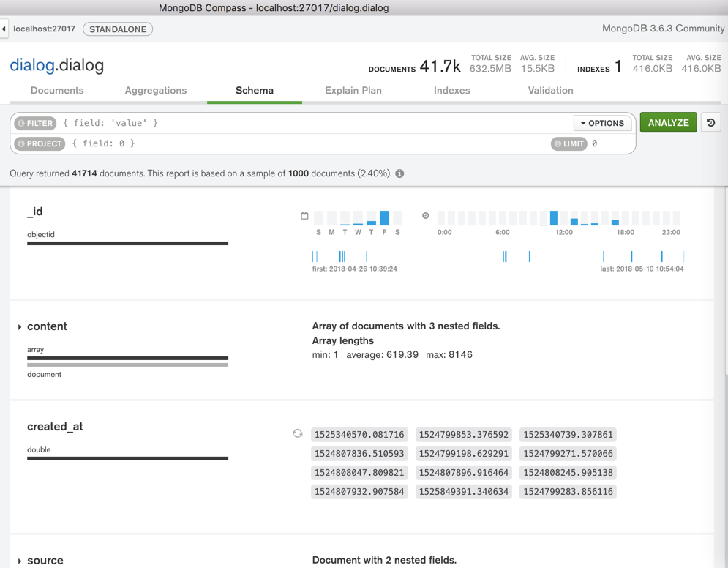Screen dimensions: 728x568
Task: Click the FILTER info label
Action: [35, 123]
